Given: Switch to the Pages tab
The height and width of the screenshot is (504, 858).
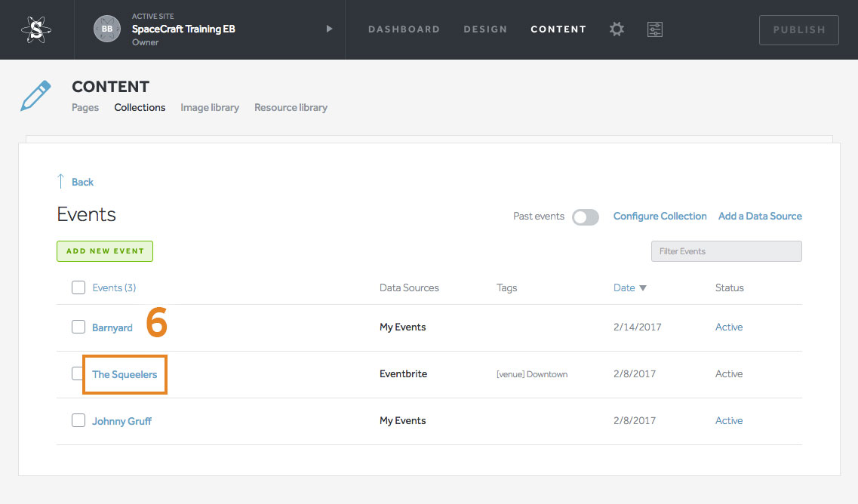Looking at the screenshot, I should pos(85,107).
